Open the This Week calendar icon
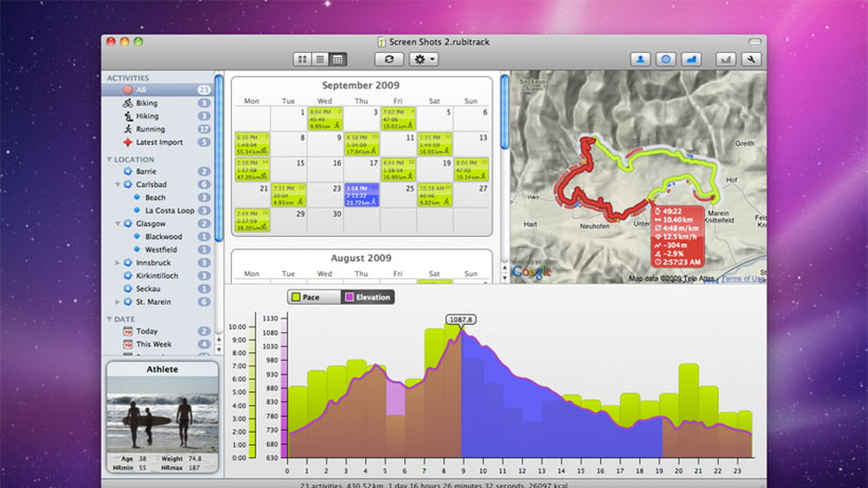Screen dimensions: 868x488 pos(127,344)
